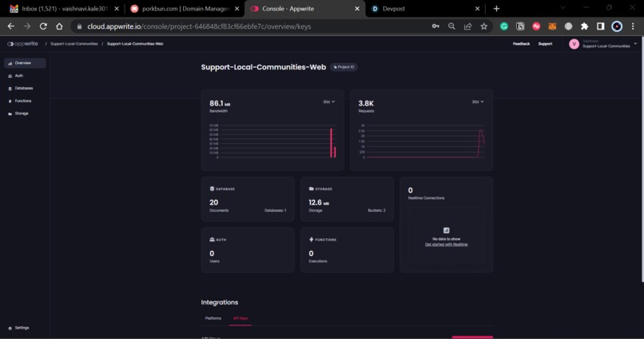Reload the current page

(43, 26)
